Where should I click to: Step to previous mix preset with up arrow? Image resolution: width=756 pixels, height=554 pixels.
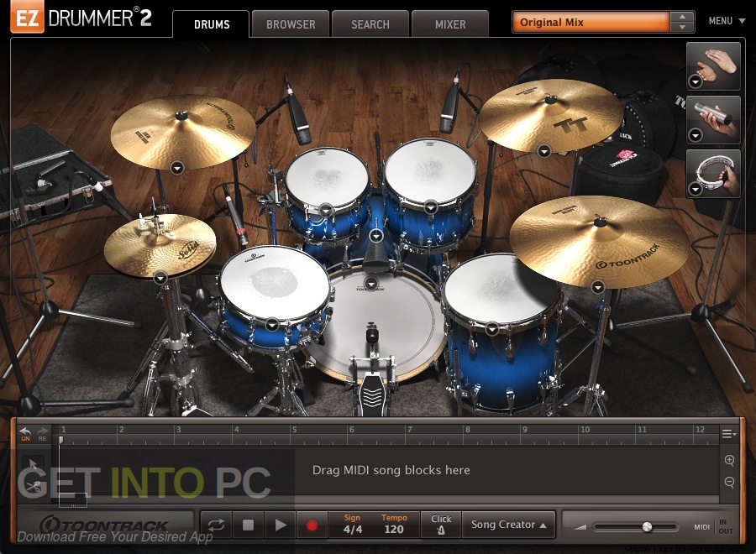682,17
